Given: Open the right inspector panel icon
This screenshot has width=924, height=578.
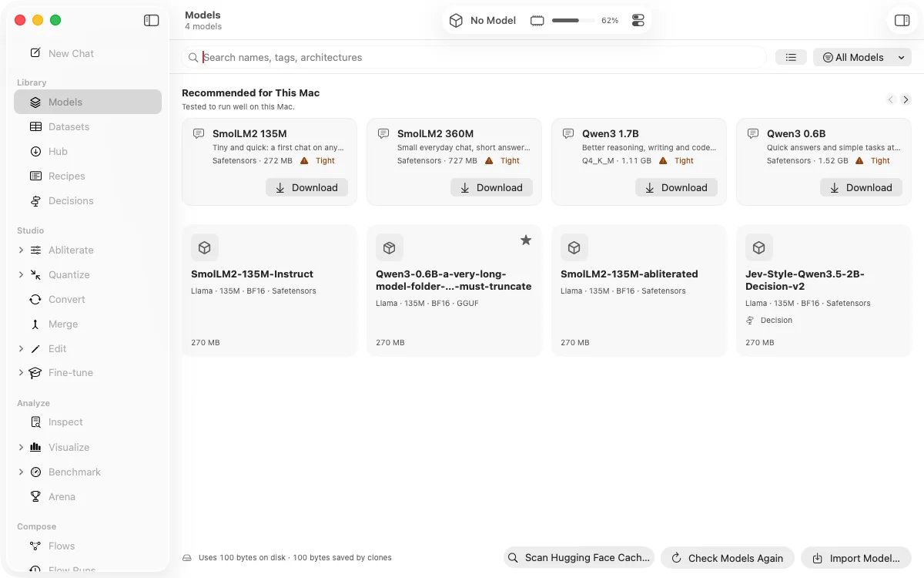Looking at the screenshot, I should [x=902, y=21].
